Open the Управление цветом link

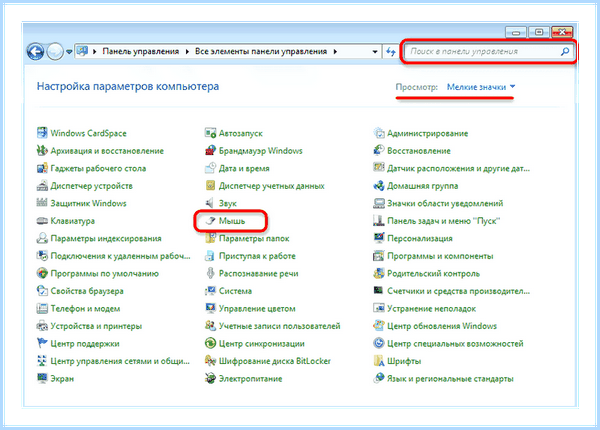point(257,308)
